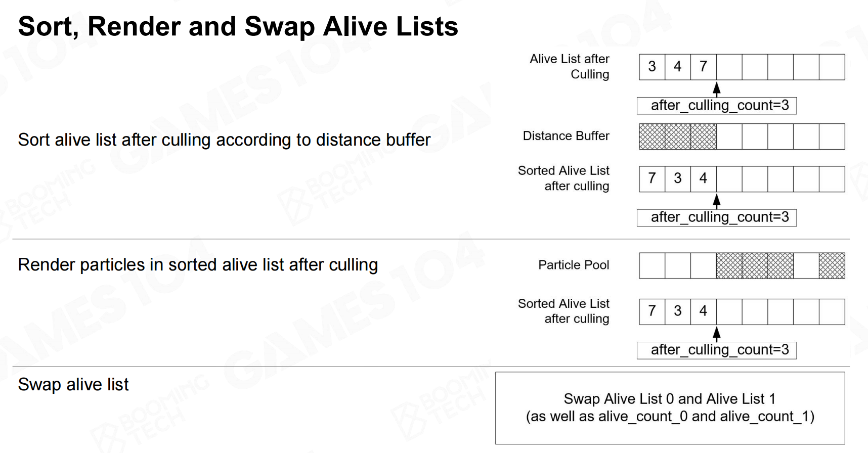Click the slide title 'Sort, Render and Swap Alive Lists'
This screenshot has height=453, width=868.
click(x=238, y=26)
